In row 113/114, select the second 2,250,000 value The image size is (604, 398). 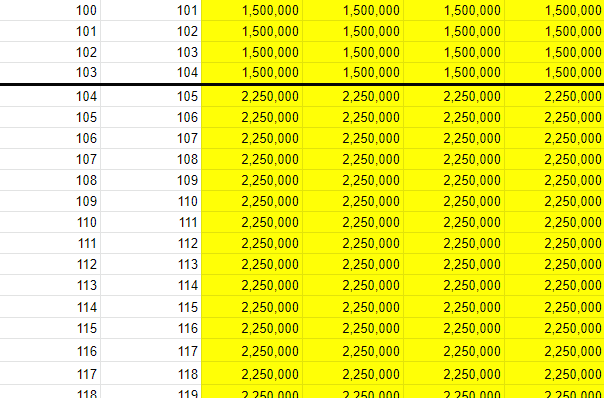click(353, 285)
